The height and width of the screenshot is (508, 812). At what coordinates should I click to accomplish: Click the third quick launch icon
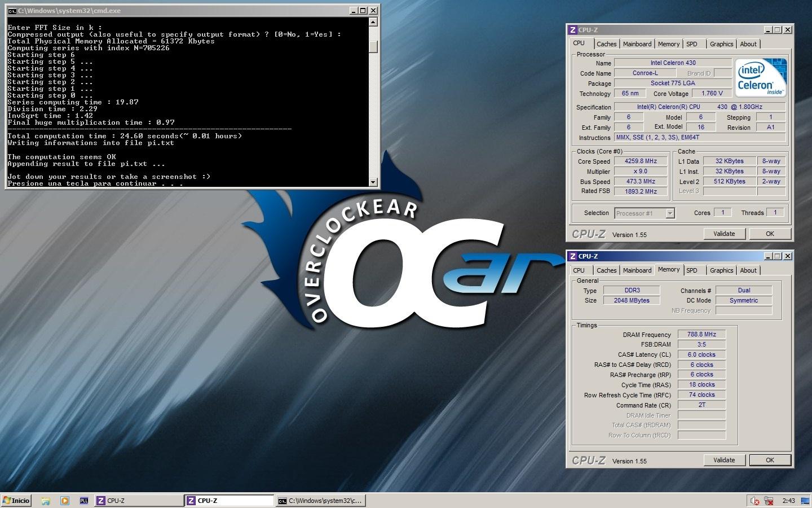84,501
